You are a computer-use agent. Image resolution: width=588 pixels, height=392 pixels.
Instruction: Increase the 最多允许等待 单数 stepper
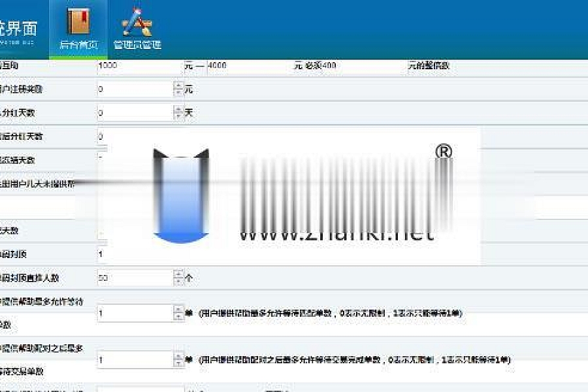click(178, 309)
